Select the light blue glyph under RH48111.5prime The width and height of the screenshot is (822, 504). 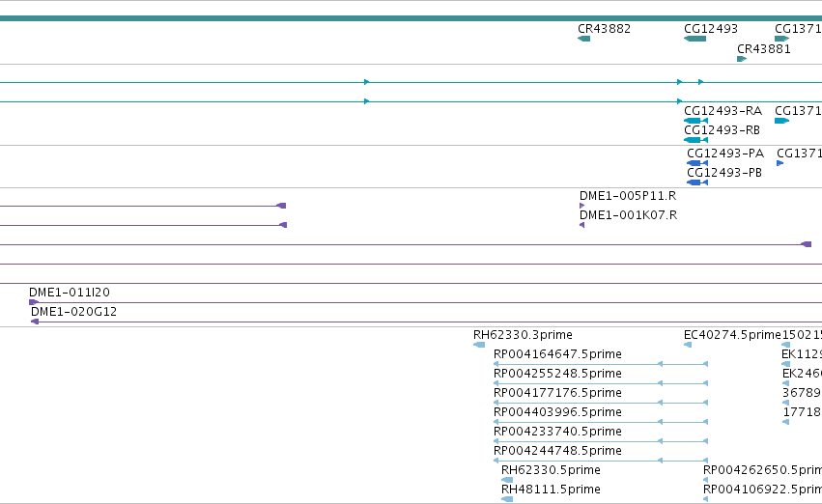point(507,499)
